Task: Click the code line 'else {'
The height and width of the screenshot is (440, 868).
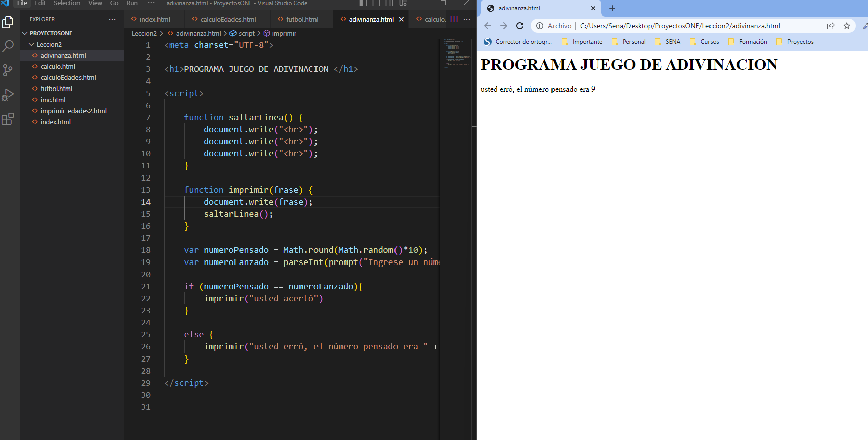Action: tap(199, 334)
